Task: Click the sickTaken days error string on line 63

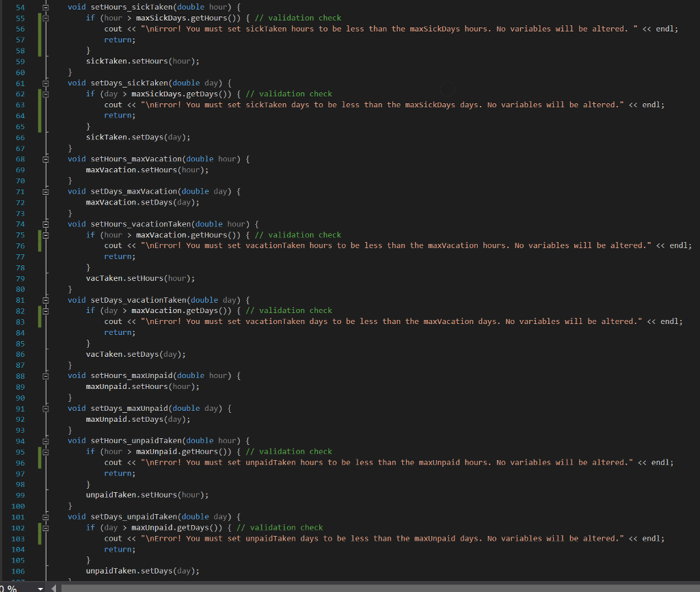Action: tap(382, 105)
